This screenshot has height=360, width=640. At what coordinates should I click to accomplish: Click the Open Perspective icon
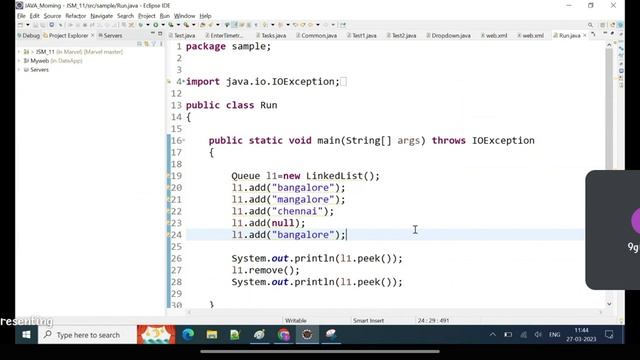coord(602,25)
